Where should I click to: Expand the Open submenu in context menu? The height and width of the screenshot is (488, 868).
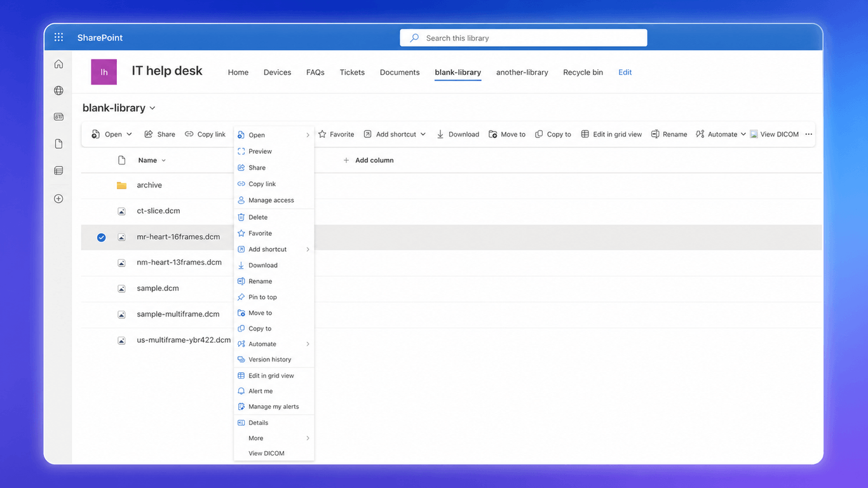point(308,135)
